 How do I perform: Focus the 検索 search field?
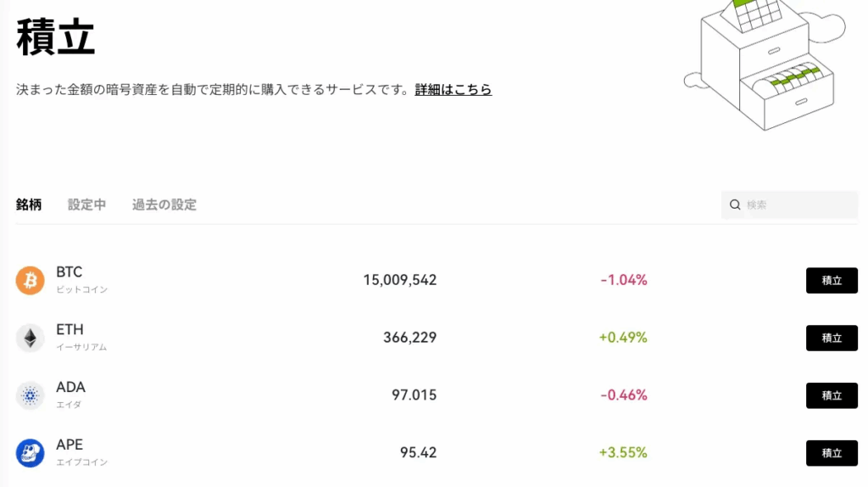pos(789,205)
